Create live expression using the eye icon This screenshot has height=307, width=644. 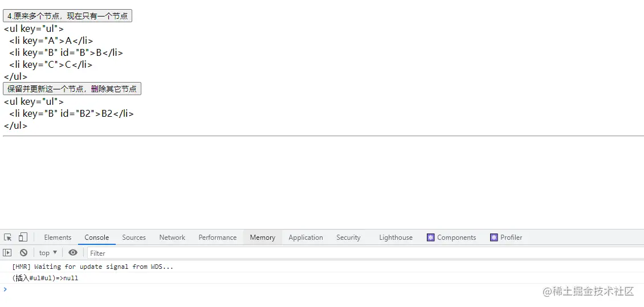(x=73, y=253)
